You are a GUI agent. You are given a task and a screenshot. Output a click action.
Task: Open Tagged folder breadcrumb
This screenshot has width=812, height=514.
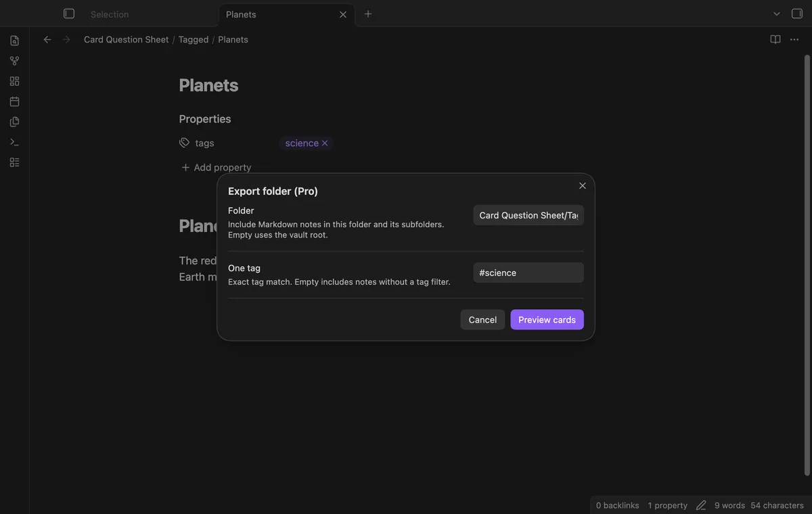tap(194, 39)
